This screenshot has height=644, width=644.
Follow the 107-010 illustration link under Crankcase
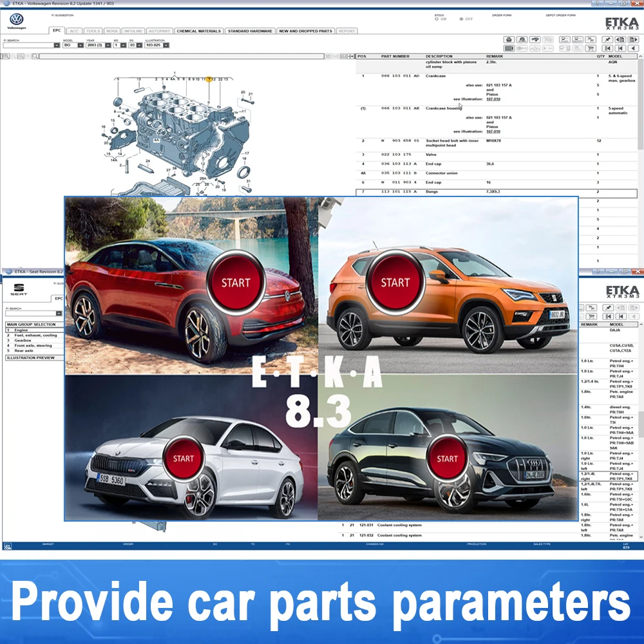[493, 99]
